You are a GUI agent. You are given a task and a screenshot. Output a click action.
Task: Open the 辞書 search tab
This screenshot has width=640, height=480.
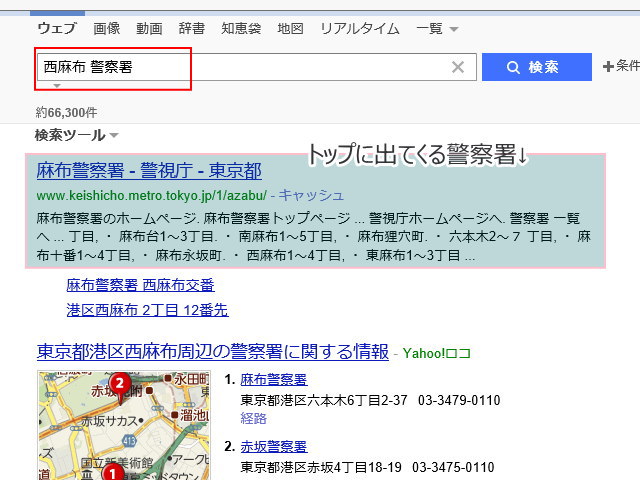pos(191,29)
